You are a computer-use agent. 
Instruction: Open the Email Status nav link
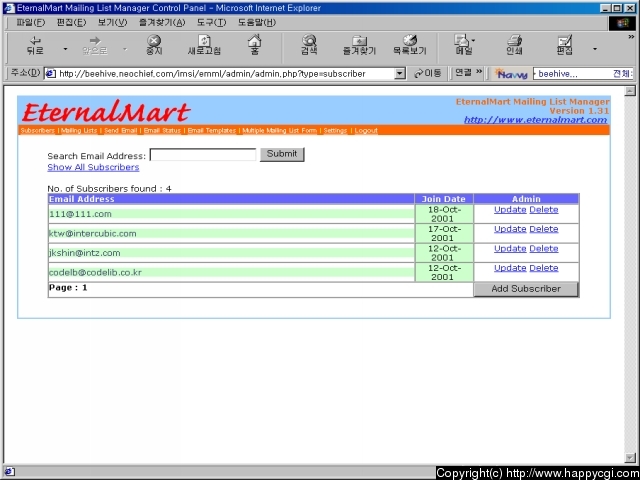pos(162,131)
